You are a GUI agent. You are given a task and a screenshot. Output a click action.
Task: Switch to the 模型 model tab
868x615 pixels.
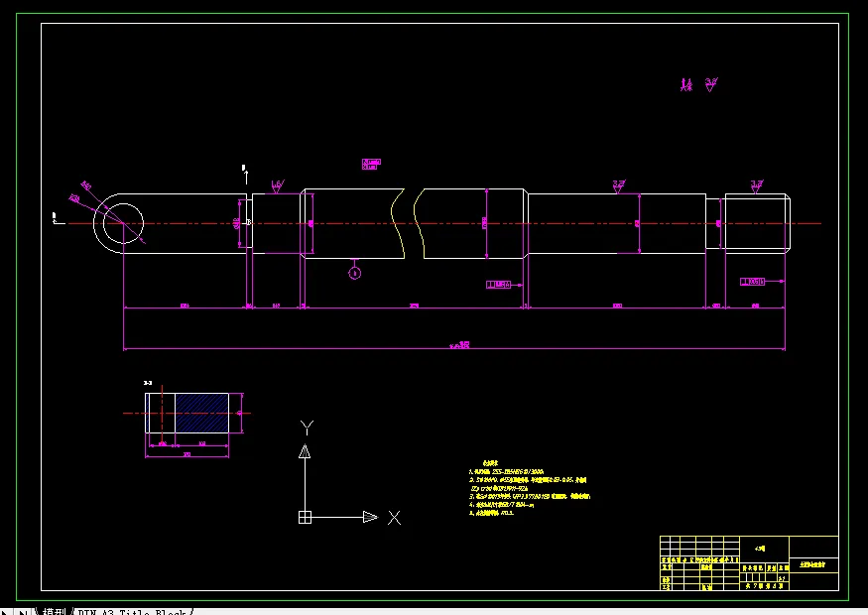(54, 612)
